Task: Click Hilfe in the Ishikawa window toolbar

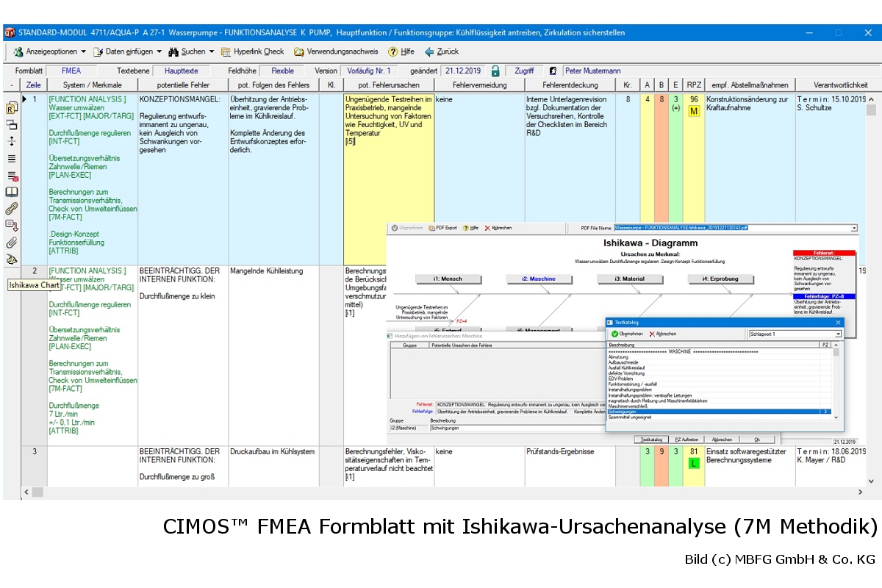Action: tap(470, 228)
